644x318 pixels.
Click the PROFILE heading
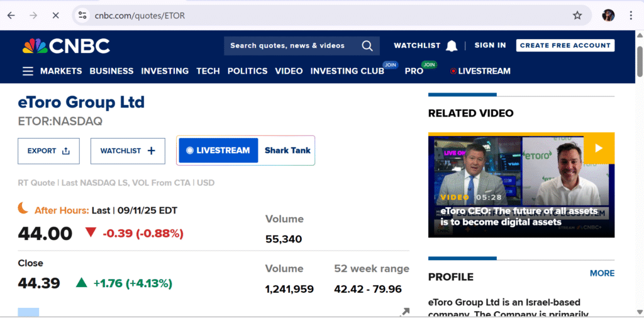pyautogui.click(x=450, y=277)
